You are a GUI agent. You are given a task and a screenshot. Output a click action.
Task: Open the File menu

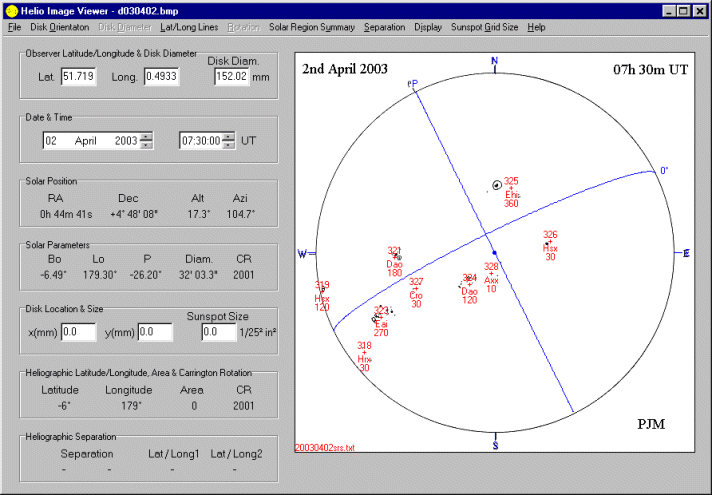[14, 27]
